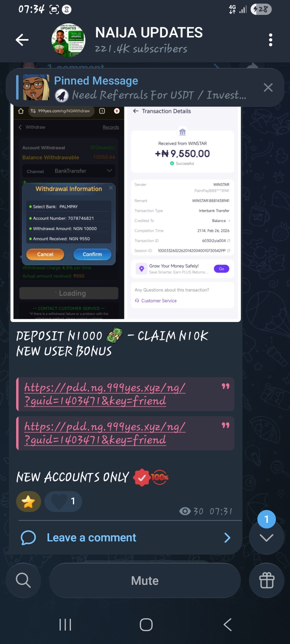Image resolution: width=290 pixels, height=644 pixels.
Task: Tap the search icon at bottom left
Action: click(x=23, y=580)
